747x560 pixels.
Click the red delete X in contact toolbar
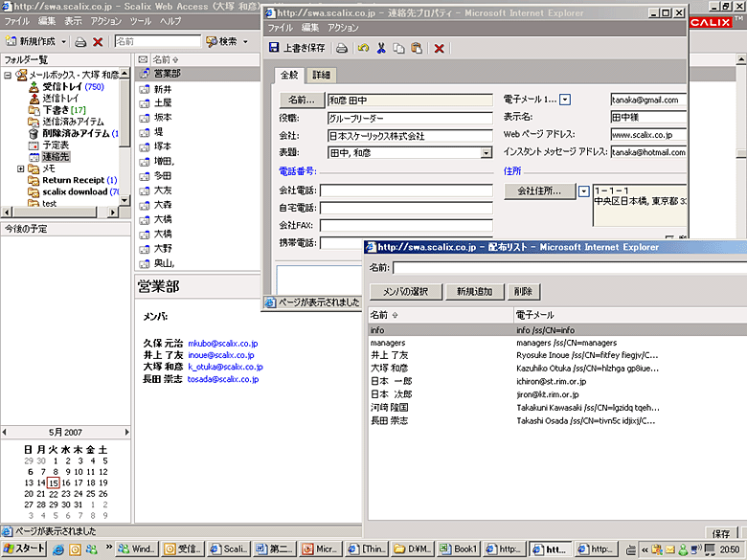(439, 48)
